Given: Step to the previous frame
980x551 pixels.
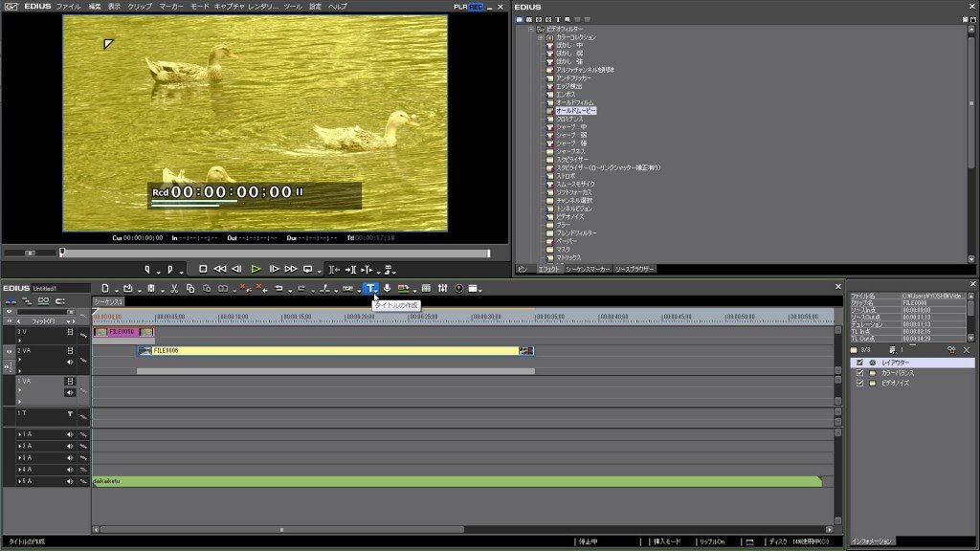Looking at the screenshot, I should click(237, 269).
